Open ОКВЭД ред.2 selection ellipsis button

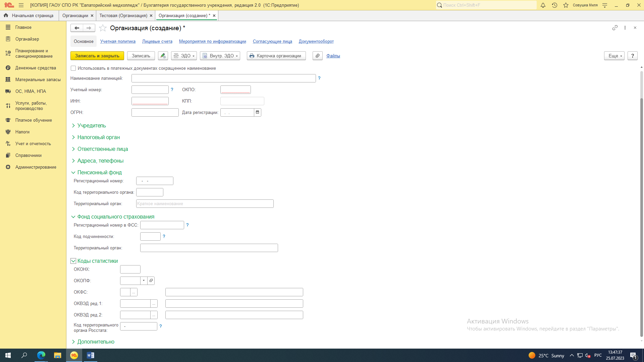(154, 315)
